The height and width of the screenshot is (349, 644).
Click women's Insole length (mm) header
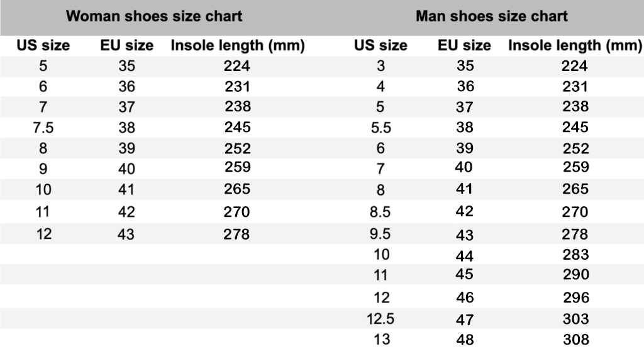point(238,45)
